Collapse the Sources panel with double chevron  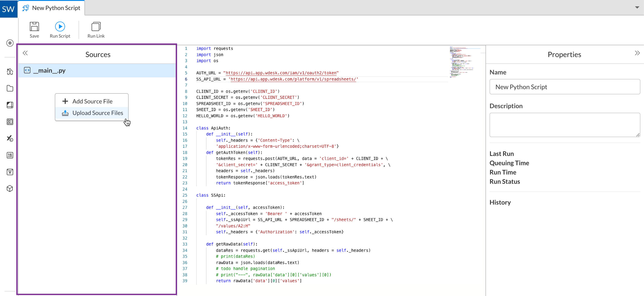click(x=25, y=53)
